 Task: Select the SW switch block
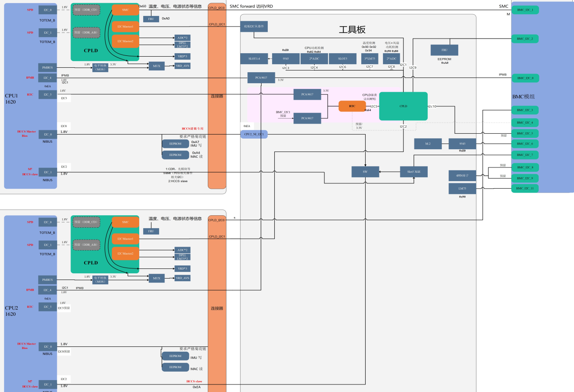[365, 172]
